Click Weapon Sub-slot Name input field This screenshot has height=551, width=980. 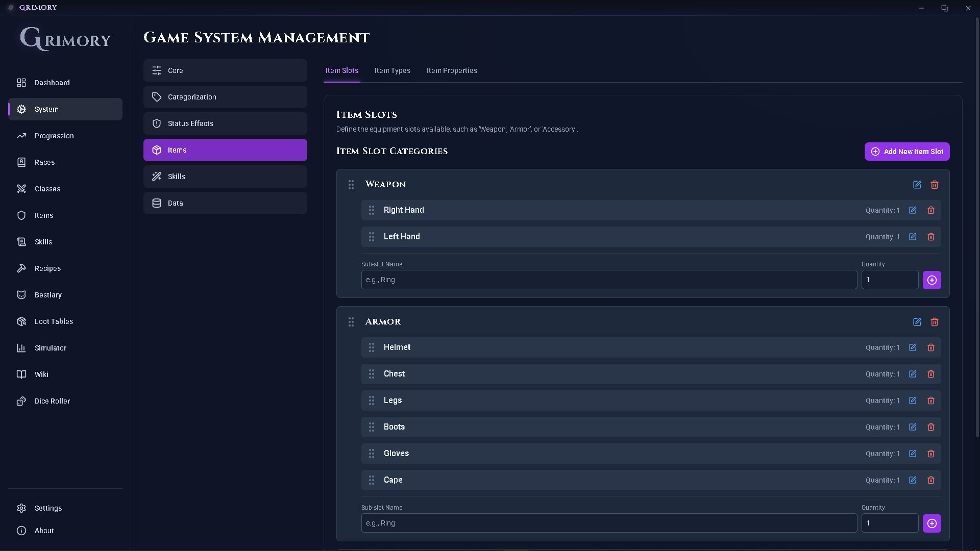click(608, 280)
